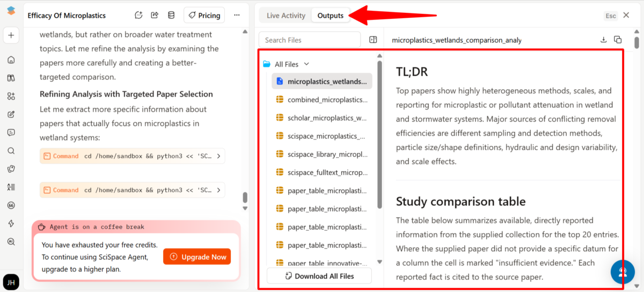Start a new chat with plus icon
The width and height of the screenshot is (644, 292).
[x=11, y=35]
